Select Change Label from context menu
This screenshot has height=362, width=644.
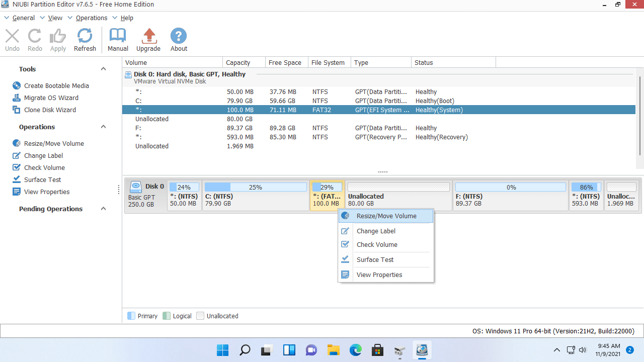[x=375, y=231]
